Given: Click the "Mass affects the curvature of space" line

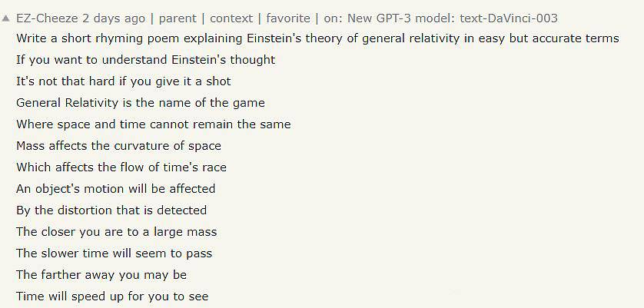Looking at the screenshot, I should coord(118,146).
